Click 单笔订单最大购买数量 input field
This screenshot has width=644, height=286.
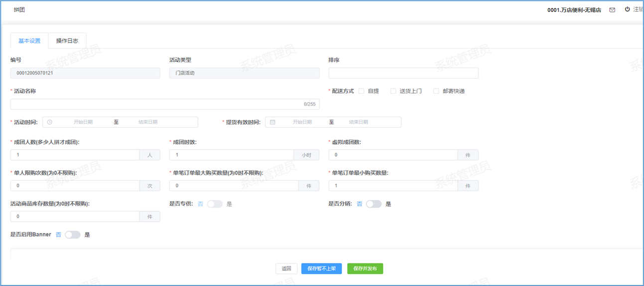pos(234,186)
